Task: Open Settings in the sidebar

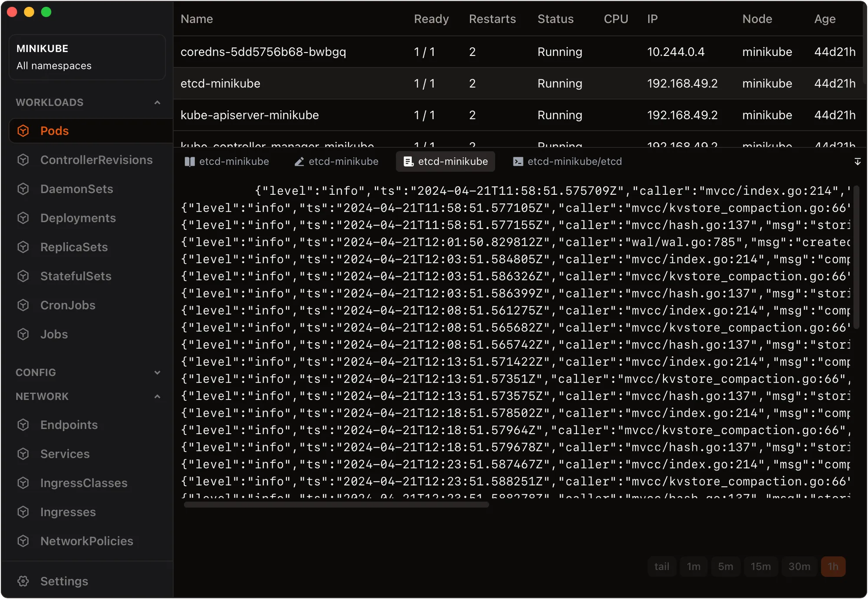Action: [64, 581]
